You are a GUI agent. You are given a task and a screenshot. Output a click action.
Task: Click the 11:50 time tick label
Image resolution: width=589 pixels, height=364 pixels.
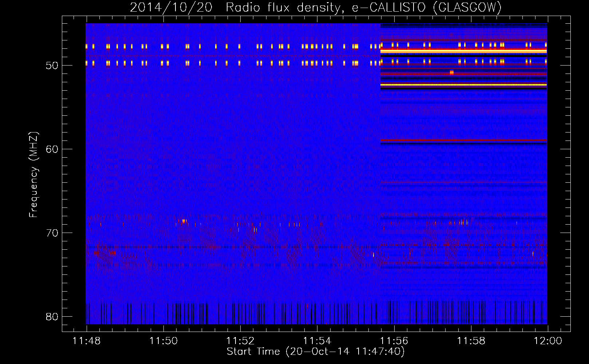[163, 341]
